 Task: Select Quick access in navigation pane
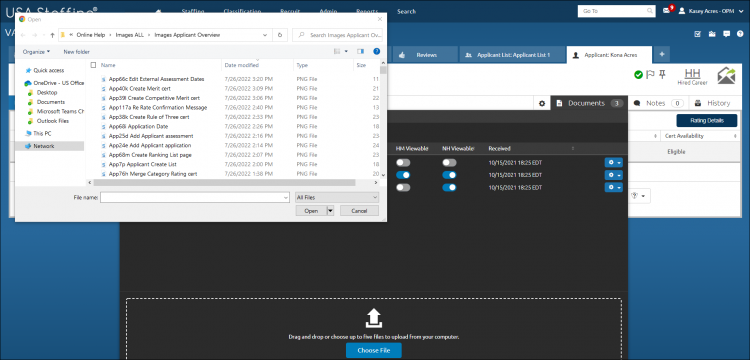[x=48, y=70]
